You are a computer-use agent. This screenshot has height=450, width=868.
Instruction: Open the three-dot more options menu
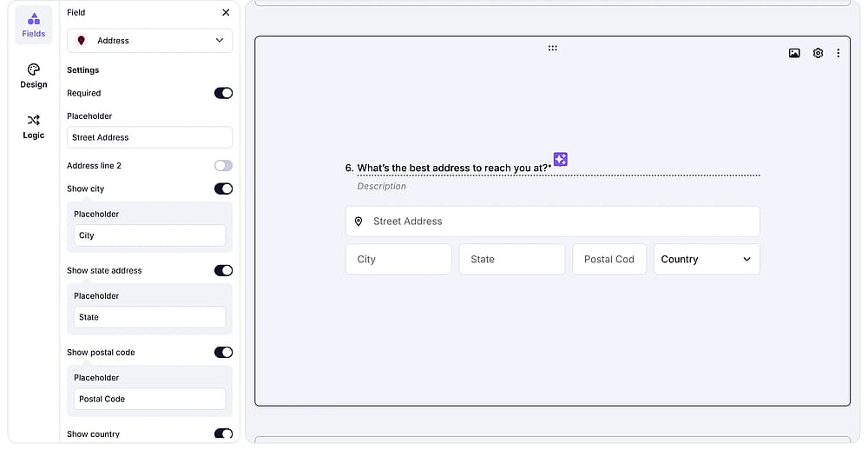(x=838, y=53)
